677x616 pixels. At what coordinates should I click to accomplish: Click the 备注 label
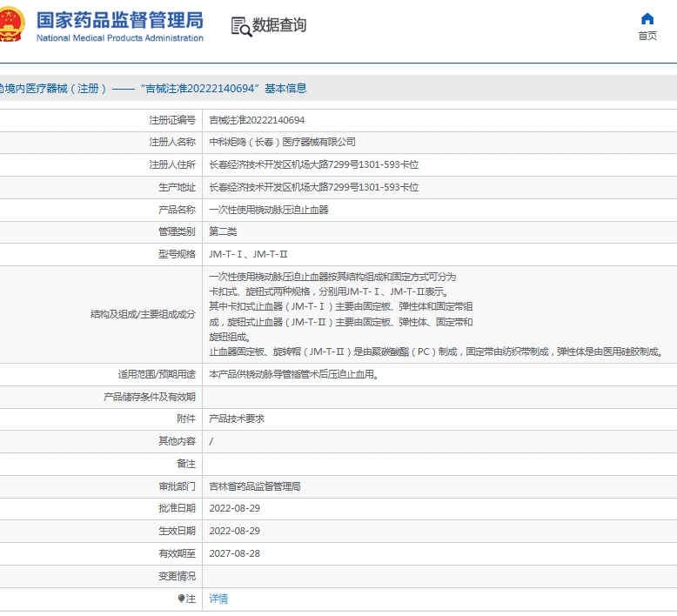click(x=186, y=464)
